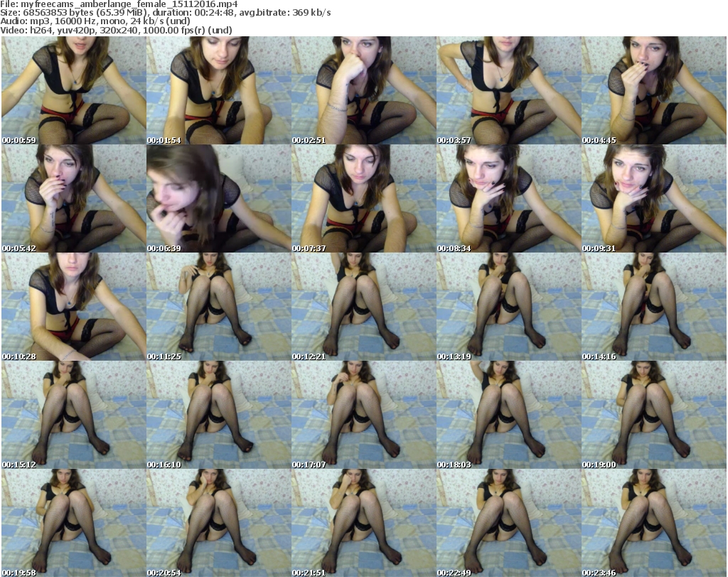728x577 pixels.
Task: Click the frame marked 00:22:49
Action: point(509,523)
